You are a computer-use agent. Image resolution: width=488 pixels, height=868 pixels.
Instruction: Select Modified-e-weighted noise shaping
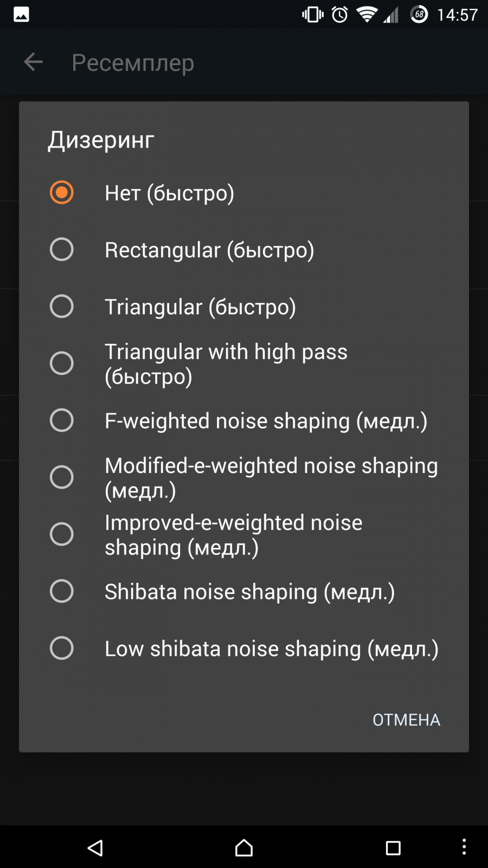click(x=244, y=477)
